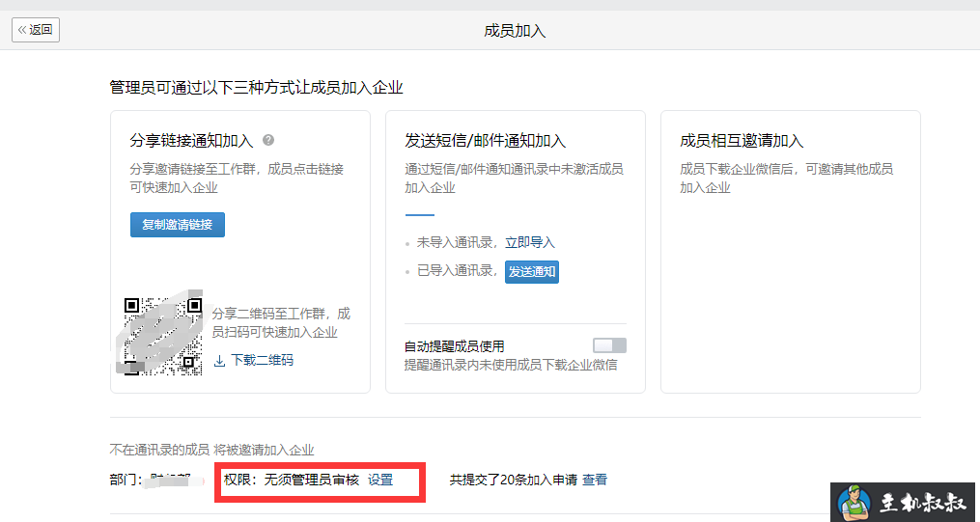Click the 成员相互邀请加入 card heading
Image resolution: width=980 pixels, height=522 pixels.
click(742, 141)
